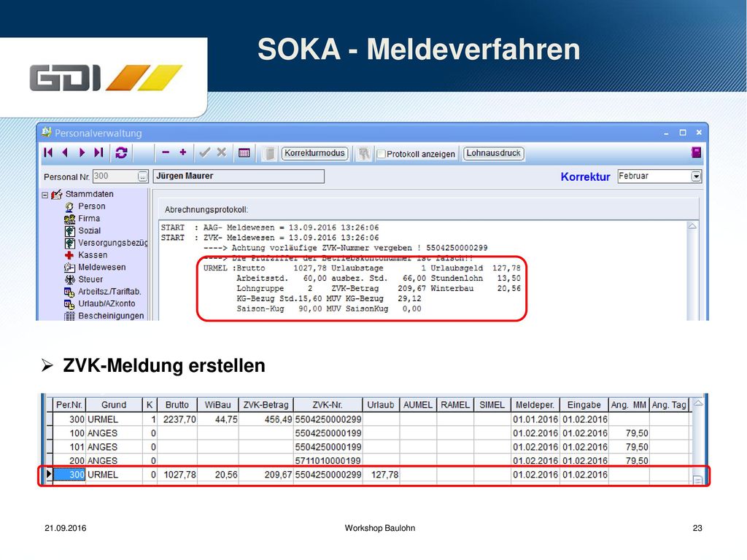Click the Meldeper. cell 01.01.2016
Screen dimensions: 747x560
535,419
